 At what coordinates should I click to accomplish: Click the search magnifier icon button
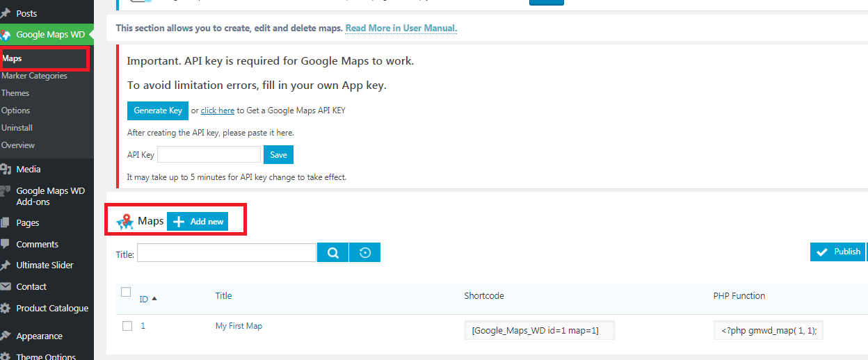pyautogui.click(x=332, y=252)
